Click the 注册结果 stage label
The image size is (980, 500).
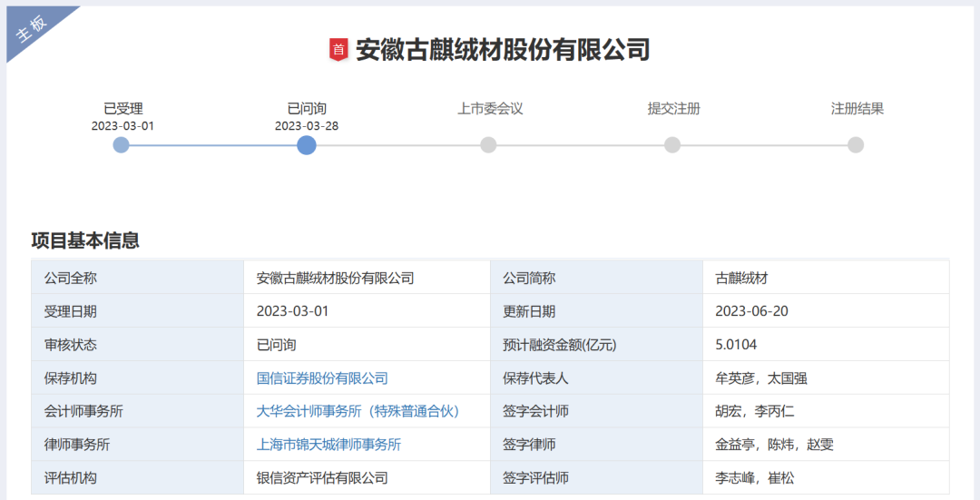[857, 109]
